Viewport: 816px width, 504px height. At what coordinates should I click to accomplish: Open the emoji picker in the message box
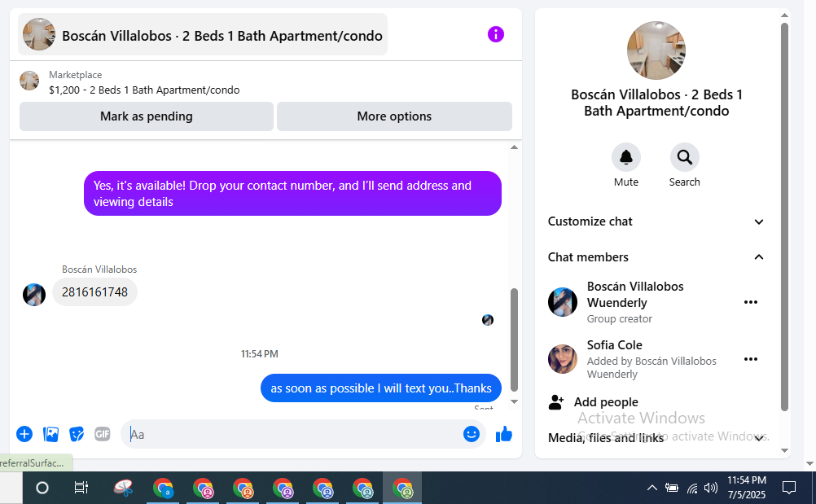(x=471, y=434)
